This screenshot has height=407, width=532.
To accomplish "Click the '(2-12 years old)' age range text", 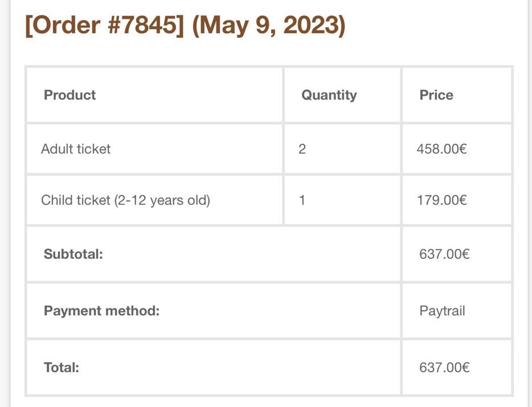I will coord(162,200).
